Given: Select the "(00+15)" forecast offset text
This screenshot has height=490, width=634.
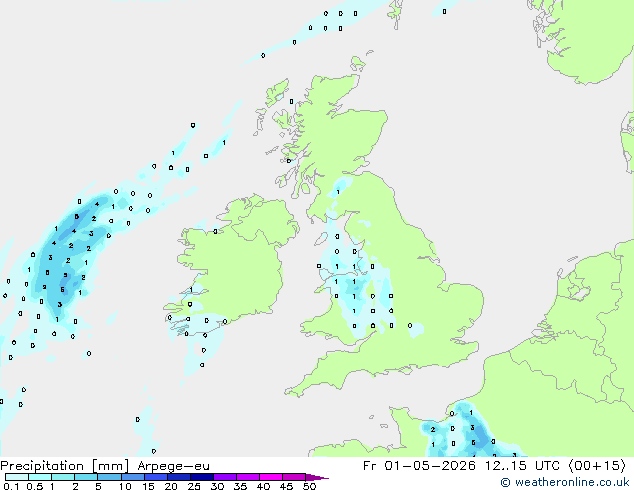Looking at the screenshot, I should coord(597,465).
